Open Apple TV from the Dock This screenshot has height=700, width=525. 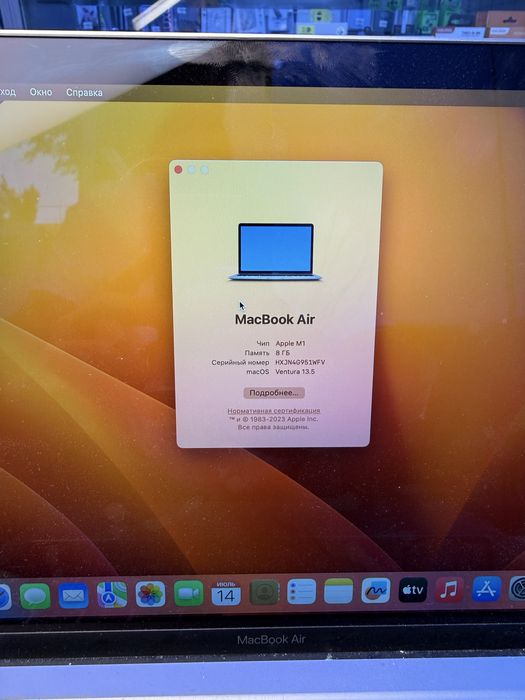(412, 590)
